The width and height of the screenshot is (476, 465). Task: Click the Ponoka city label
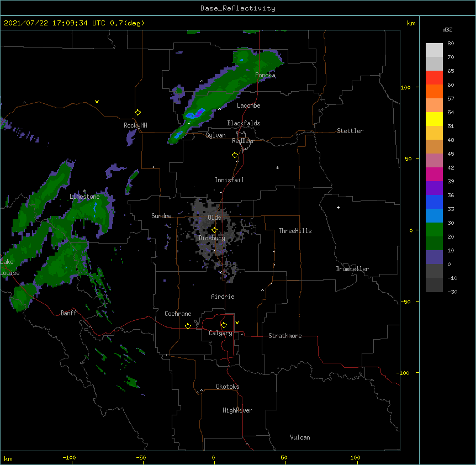coord(265,75)
